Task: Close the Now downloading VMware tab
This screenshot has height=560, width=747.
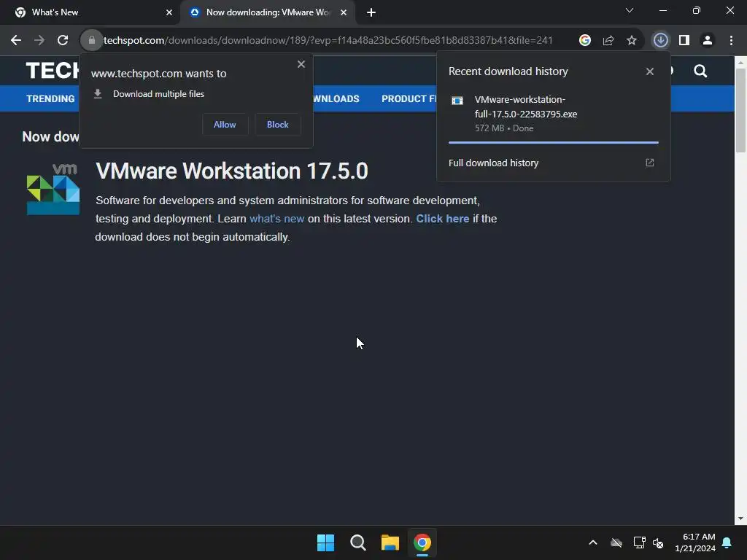Action: point(343,13)
